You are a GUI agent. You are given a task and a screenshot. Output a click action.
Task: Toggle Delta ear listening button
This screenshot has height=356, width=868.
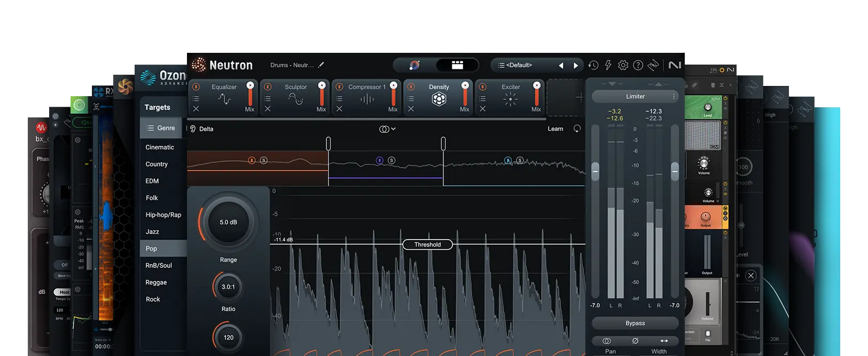point(193,129)
